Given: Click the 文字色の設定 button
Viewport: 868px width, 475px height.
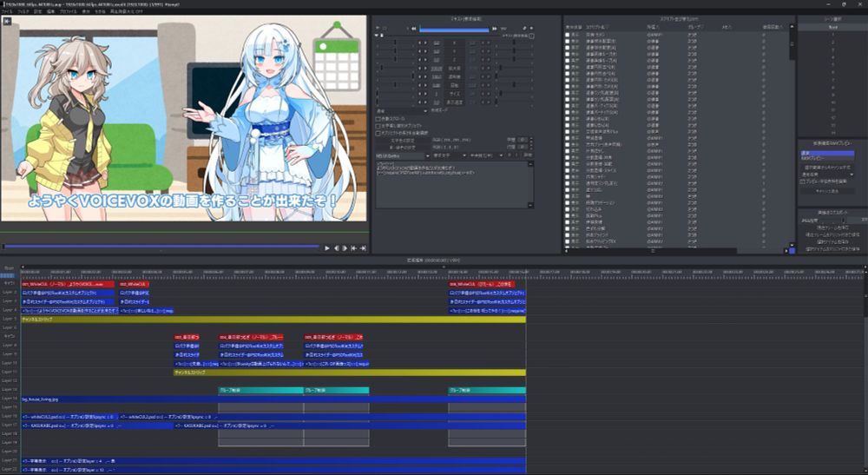Looking at the screenshot, I should tap(403, 141).
